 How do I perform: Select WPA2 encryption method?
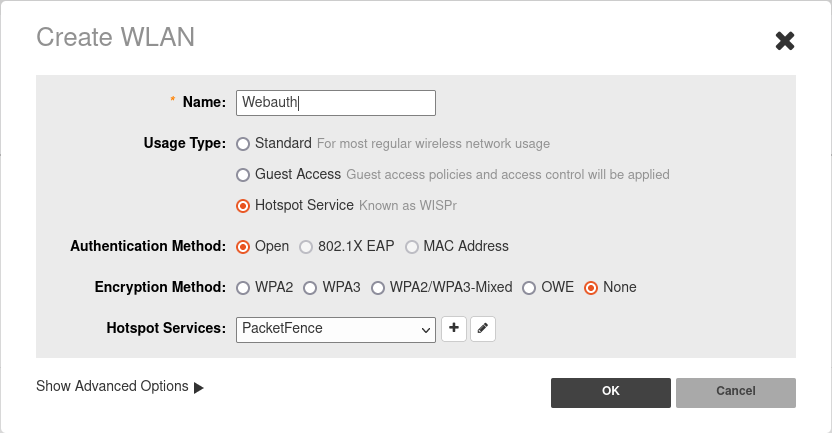click(243, 288)
